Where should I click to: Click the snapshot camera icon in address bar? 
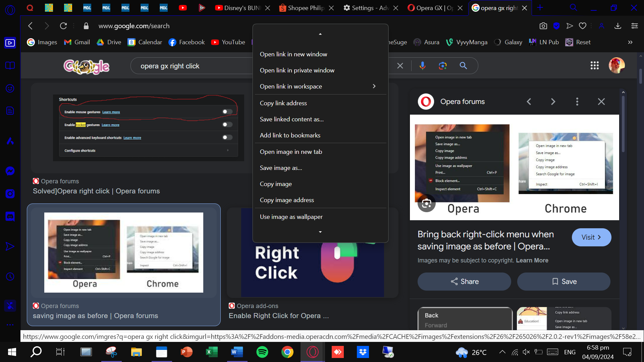click(x=543, y=26)
